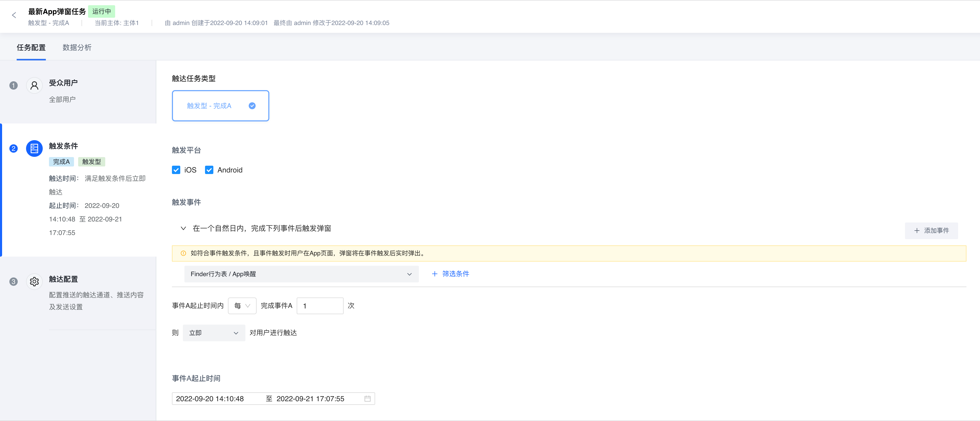Collapse the 在一个自然日内 event section chevron
Image resolution: width=980 pixels, height=421 pixels.
tap(183, 228)
